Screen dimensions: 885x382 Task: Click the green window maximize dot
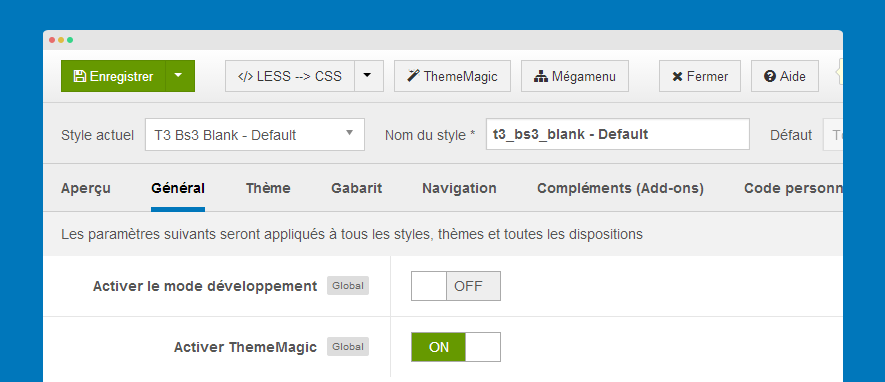70,40
